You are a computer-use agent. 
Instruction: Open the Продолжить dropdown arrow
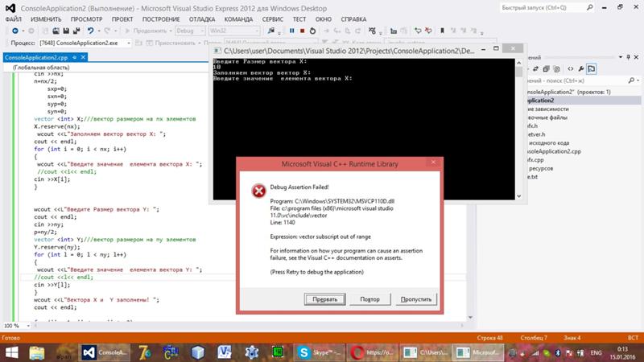pos(171,31)
